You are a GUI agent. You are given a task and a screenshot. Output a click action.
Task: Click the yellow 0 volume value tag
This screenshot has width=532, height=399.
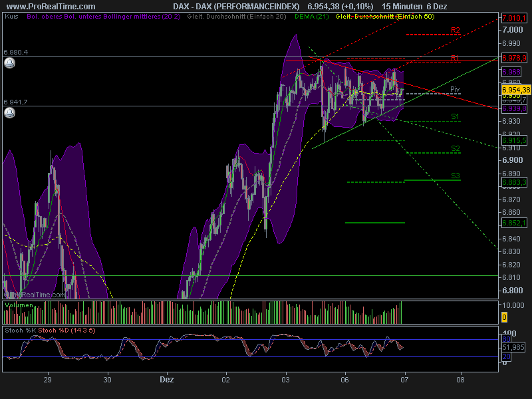[505, 318]
